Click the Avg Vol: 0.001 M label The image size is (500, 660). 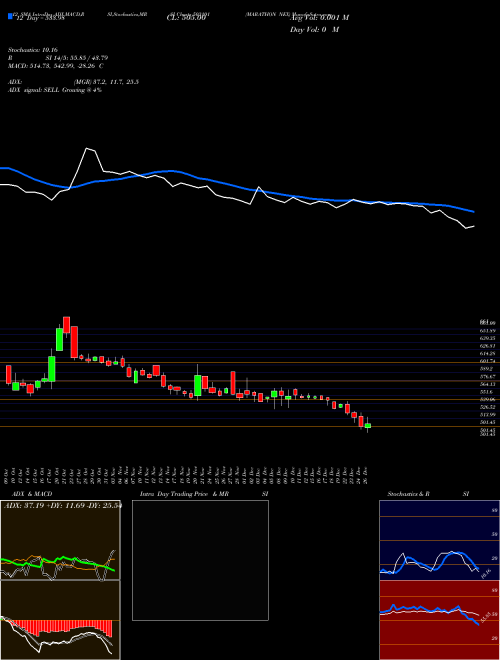[320, 18]
